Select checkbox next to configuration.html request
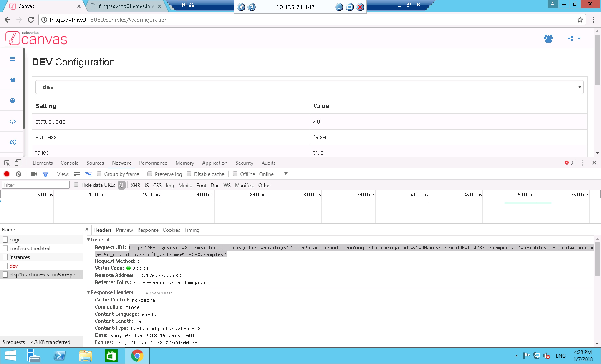Image resolution: width=601 pixels, height=364 pixels. (x=5, y=248)
